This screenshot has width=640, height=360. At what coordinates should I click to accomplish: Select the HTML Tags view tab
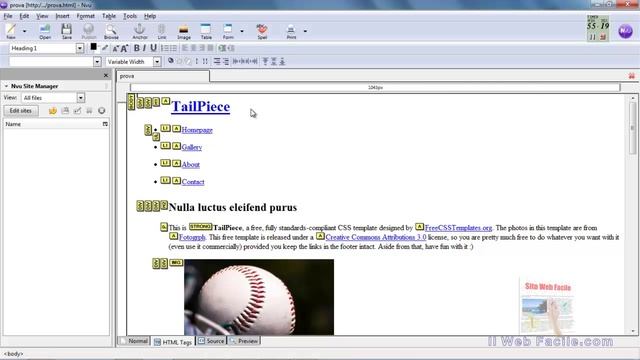tap(173, 342)
